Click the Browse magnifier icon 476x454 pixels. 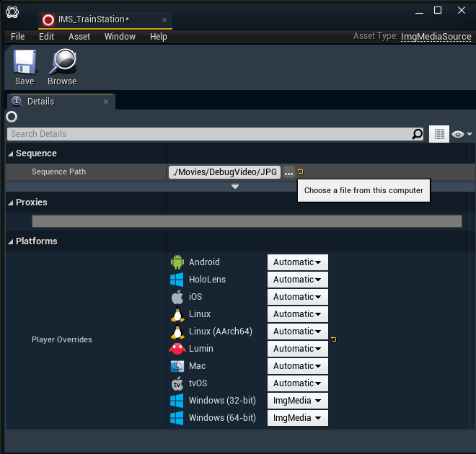tap(62, 63)
